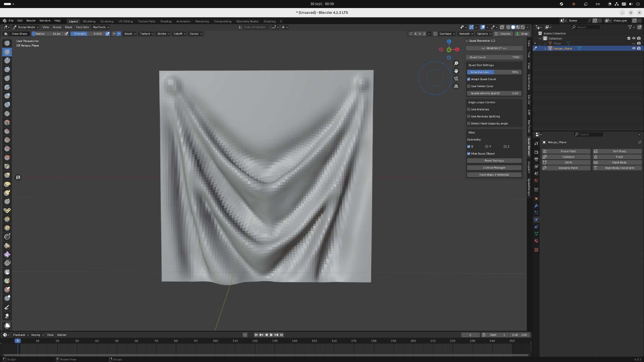The image size is (644, 362).
Task: Select the Inflate brush tool
Action: pyautogui.click(x=7, y=96)
